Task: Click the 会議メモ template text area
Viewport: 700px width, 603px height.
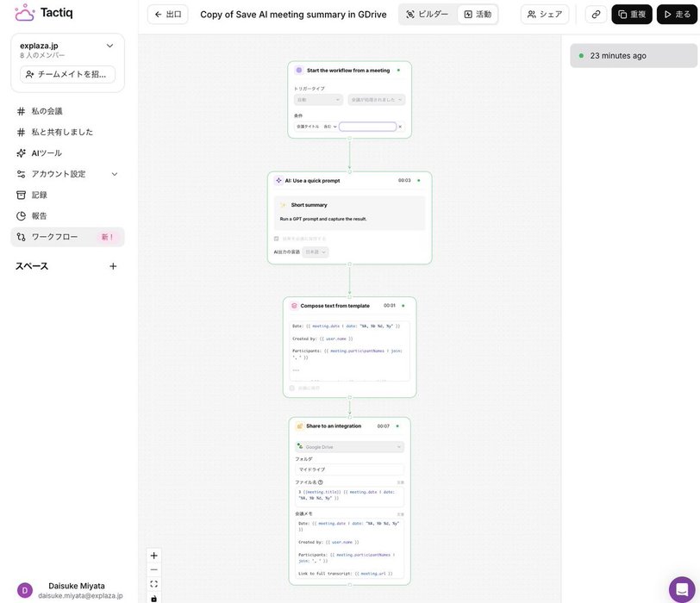Action: [349, 548]
